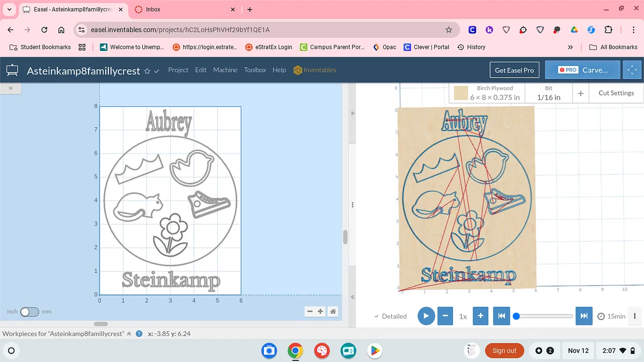Open the jog machine arrows control
Image resolution: width=644 pixels, height=362 pixels.
(x=632, y=70)
